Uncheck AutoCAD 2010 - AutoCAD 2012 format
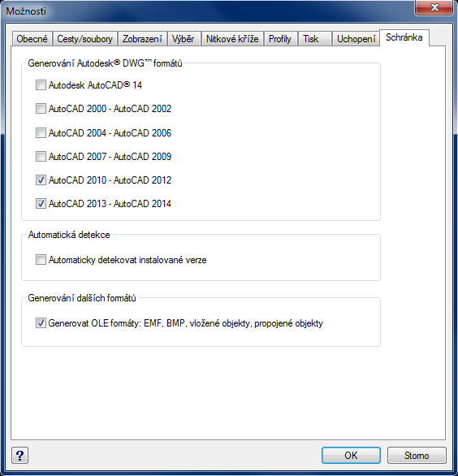The image size is (458, 476). click(41, 180)
